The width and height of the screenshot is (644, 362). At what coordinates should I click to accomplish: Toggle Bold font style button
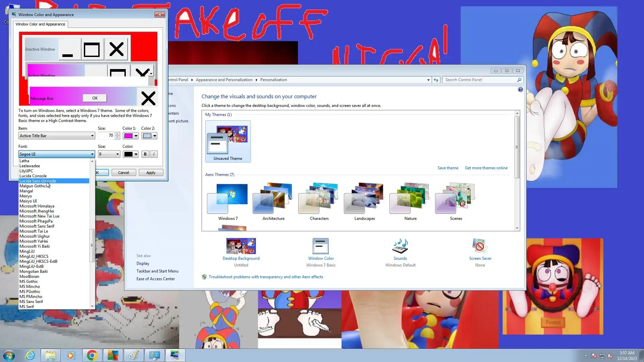point(145,154)
